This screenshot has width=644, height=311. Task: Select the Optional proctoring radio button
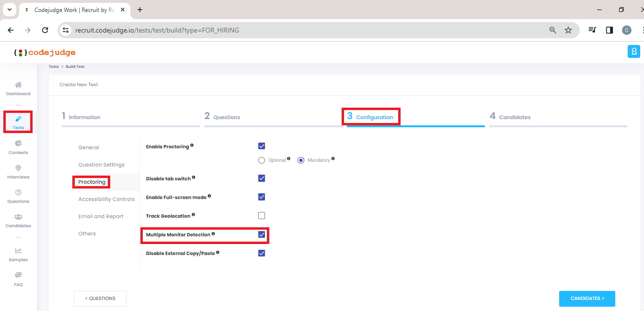[x=262, y=160]
